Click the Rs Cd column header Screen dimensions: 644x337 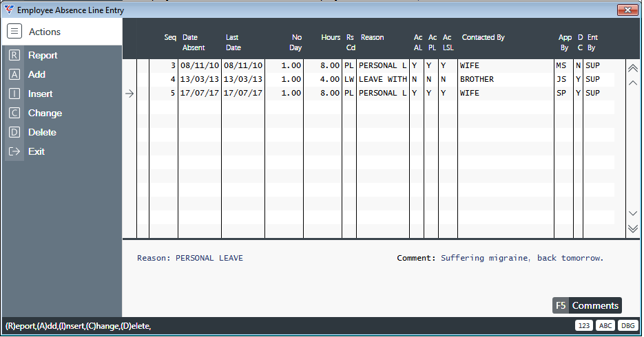click(x=351, y=43)
